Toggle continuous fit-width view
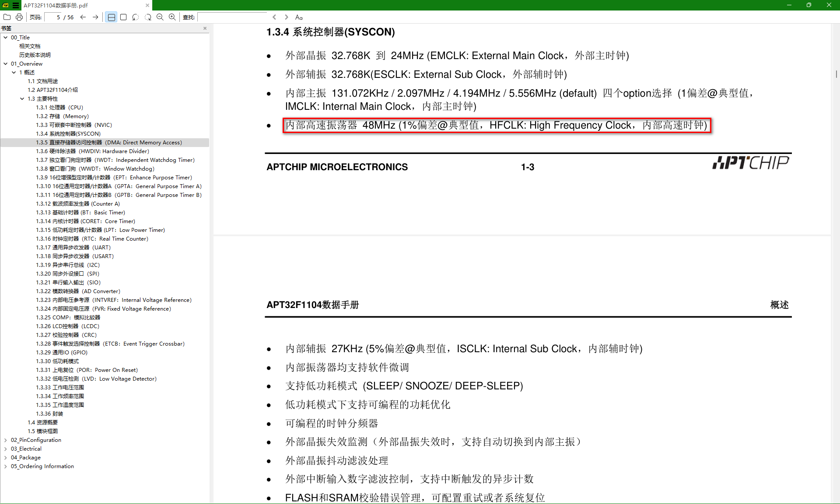Viewport: 840px width, 504px height. [111, 17]
